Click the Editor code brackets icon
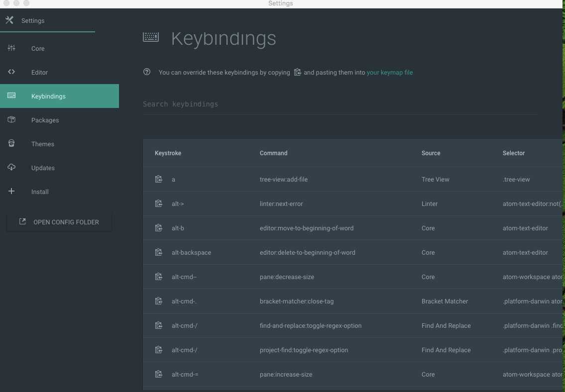 [11, 72]
